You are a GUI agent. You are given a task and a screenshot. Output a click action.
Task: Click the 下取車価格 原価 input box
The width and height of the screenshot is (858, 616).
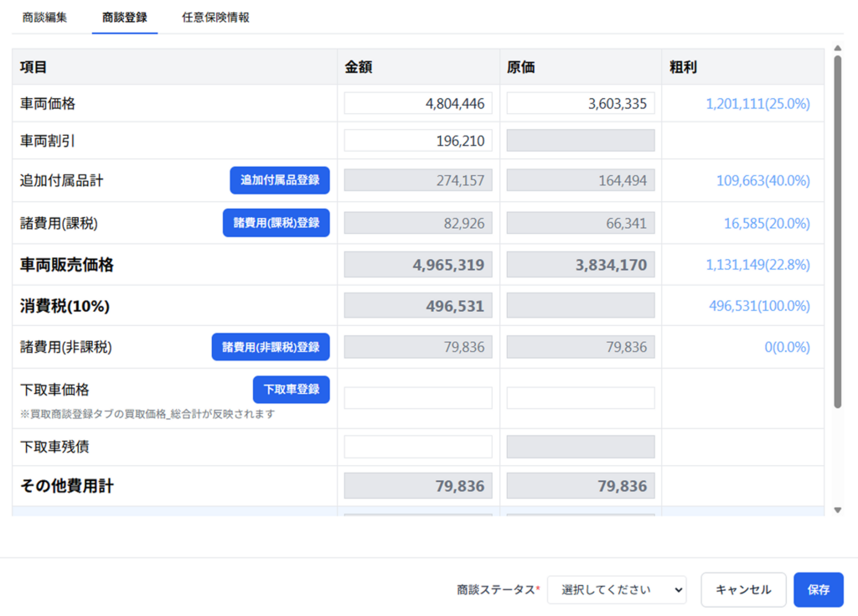pyautogui.click(x=581, y=398)
